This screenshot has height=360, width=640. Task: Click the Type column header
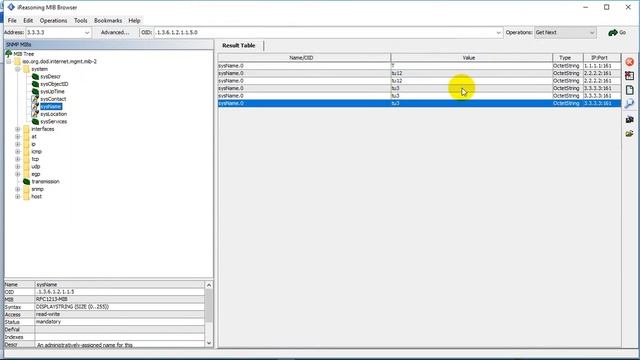567,58
